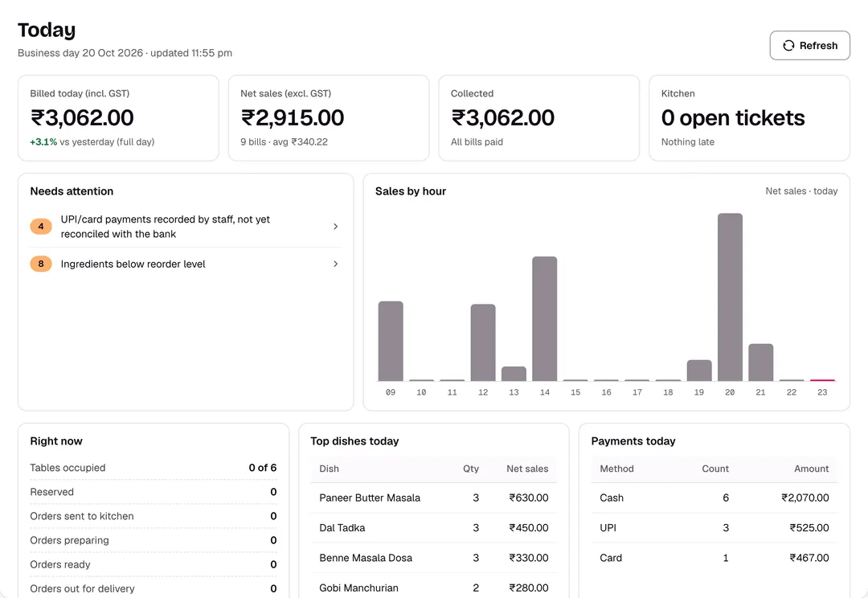Click the Qty column header
The height and width of the screenshot is (598, 868).
click(470, 469)
